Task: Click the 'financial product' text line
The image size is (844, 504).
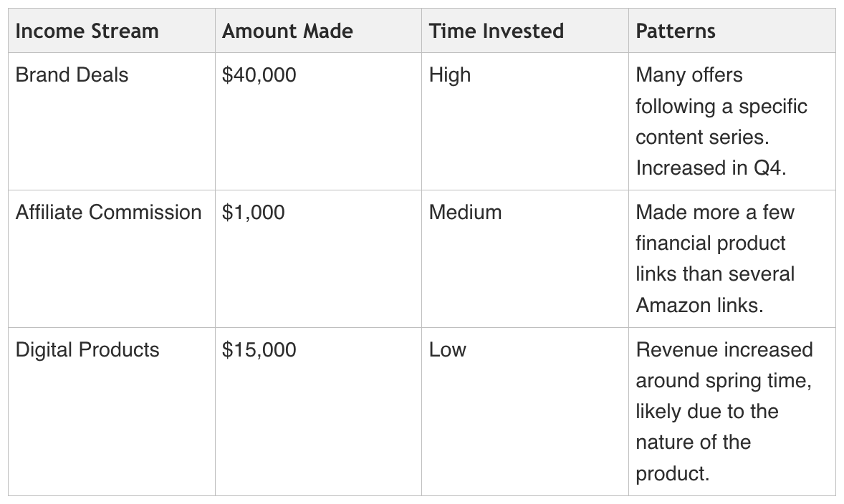Action: [710, 243]
